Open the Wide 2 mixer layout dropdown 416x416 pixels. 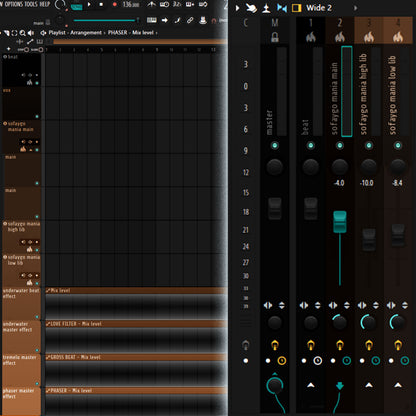pos(319,8)
